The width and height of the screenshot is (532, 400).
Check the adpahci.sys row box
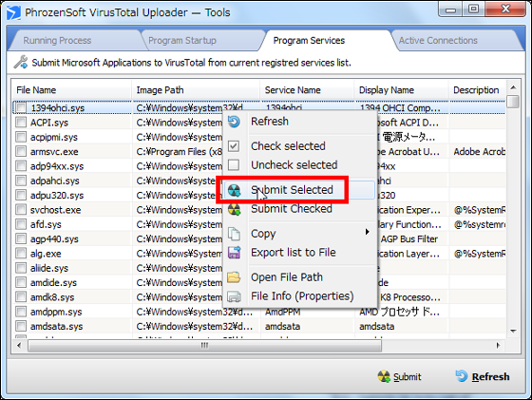[21, 181]
